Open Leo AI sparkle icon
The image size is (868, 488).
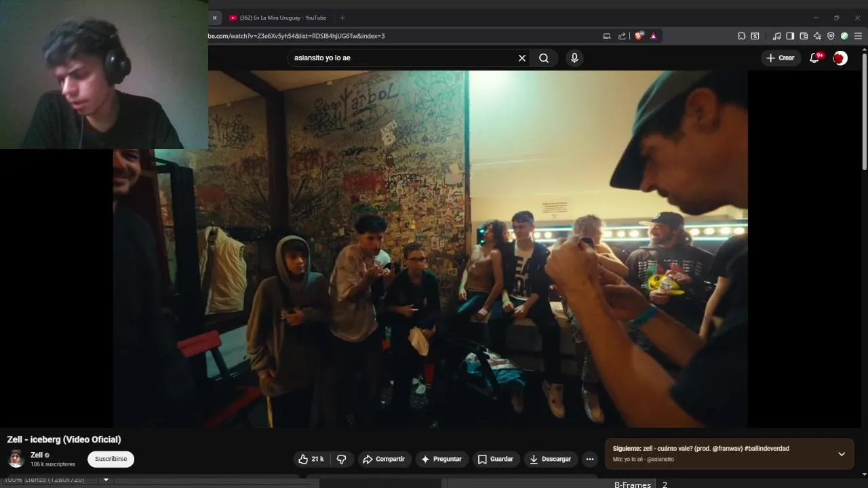tap(817, 36)
